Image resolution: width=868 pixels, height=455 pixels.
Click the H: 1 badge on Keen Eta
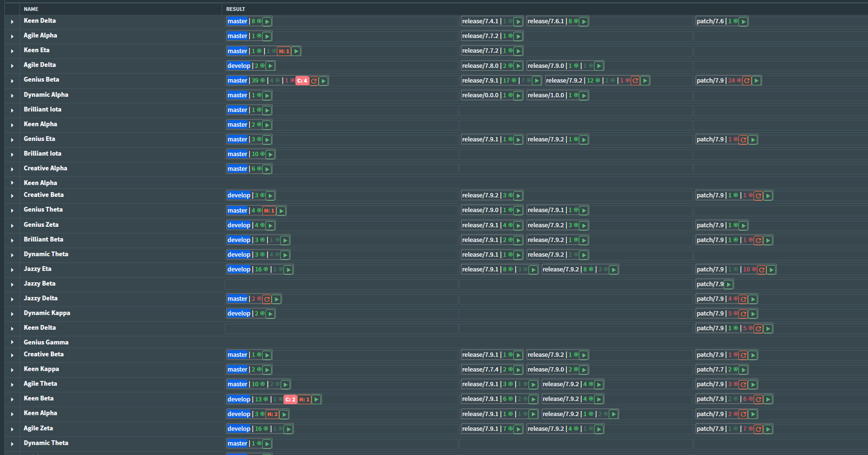pyautogui.click(x=284, y=51)
